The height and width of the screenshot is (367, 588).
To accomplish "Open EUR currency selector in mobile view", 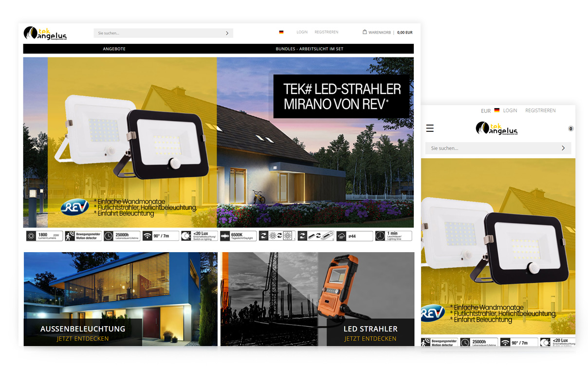I will (486, 111).
